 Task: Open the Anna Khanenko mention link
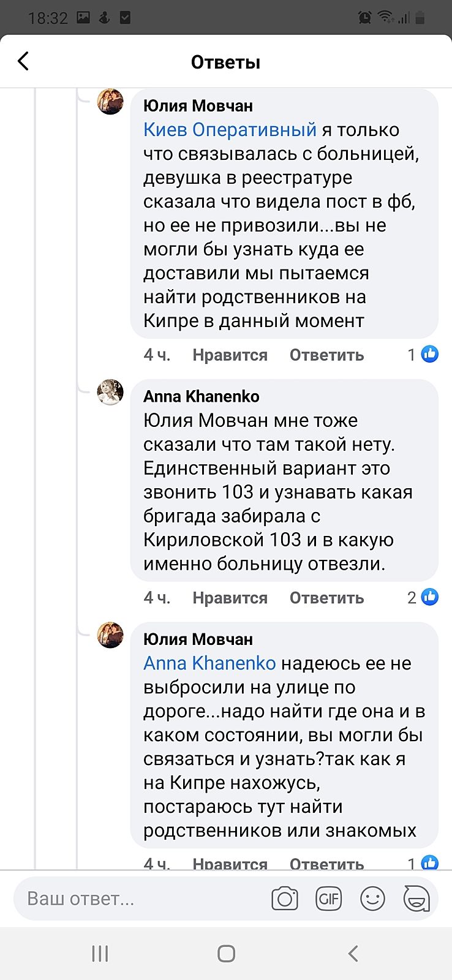pyautogui.click(x=209, y=663)
